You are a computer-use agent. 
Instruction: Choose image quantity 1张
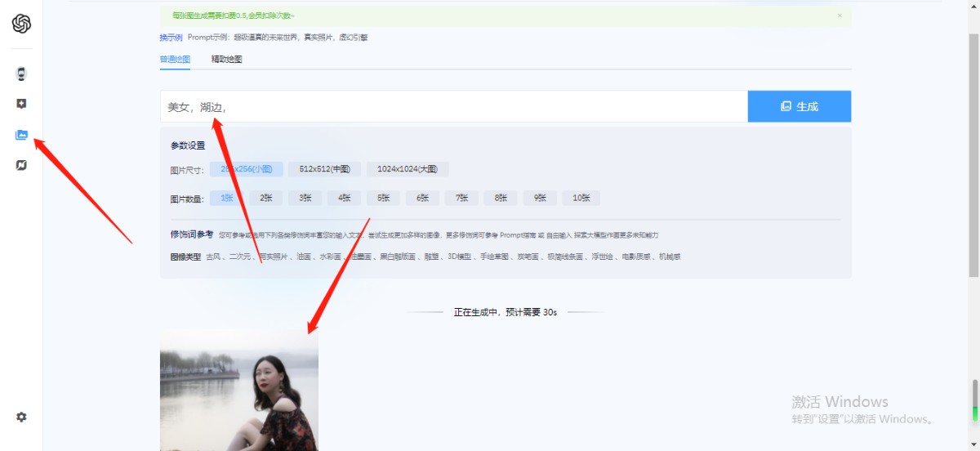[x=227, y=198]
